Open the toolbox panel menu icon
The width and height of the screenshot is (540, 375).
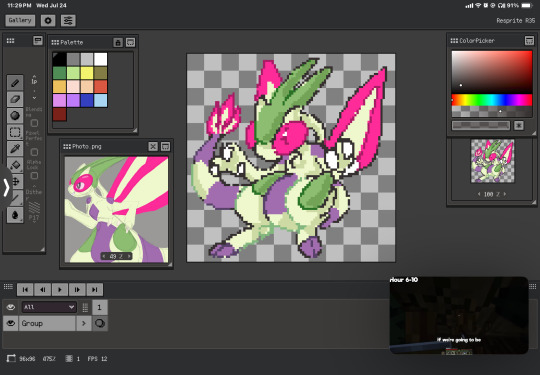[38, 41]
